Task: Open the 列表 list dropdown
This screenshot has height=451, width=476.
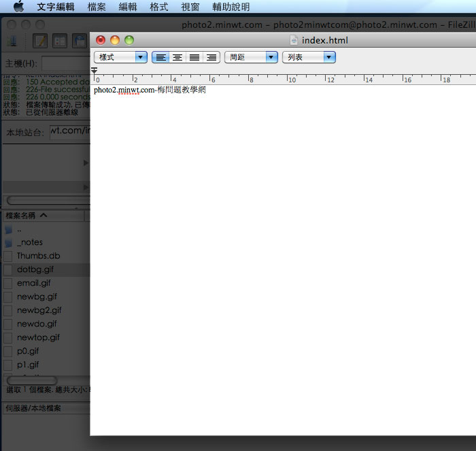Action: pos(309,57)
